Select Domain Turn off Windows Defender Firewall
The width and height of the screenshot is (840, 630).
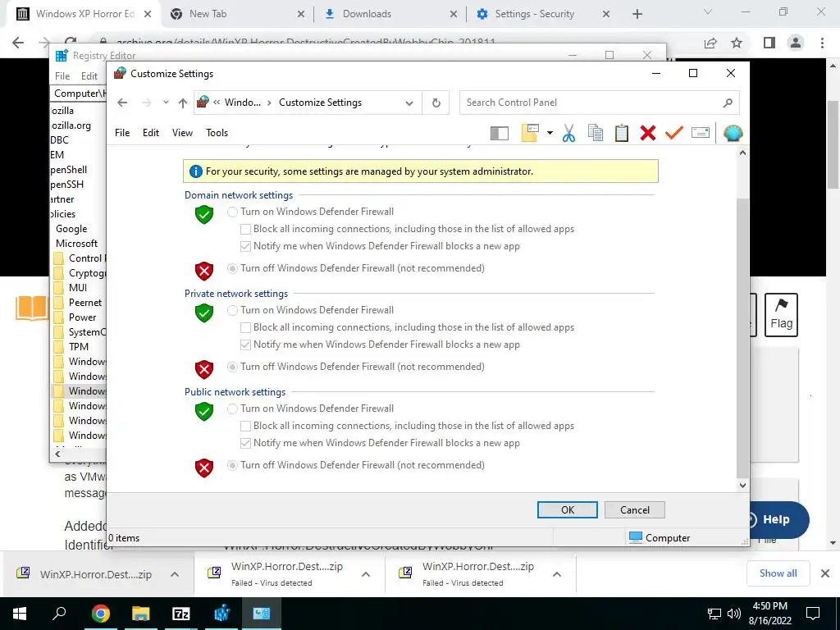pos(232,268)
